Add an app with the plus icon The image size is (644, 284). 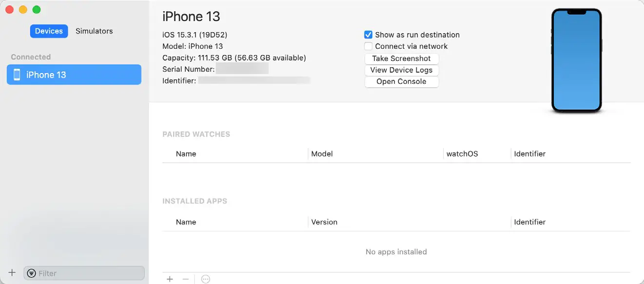click(170, 279)
